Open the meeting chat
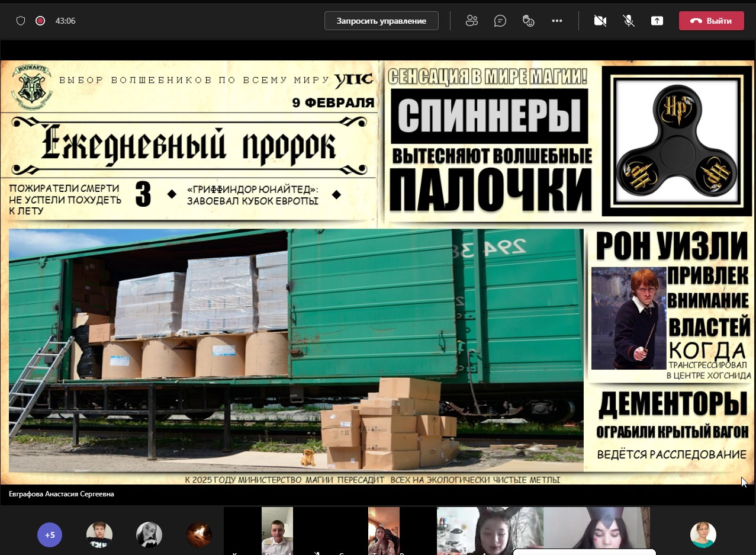Image resolution: width=756 pixels, height=555 pixels. pos(500,21)
